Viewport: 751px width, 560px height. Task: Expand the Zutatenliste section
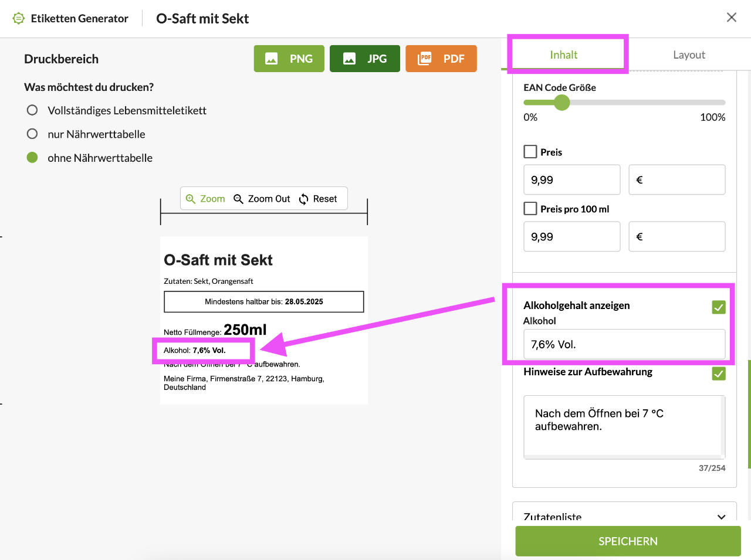tap(721, 517)
